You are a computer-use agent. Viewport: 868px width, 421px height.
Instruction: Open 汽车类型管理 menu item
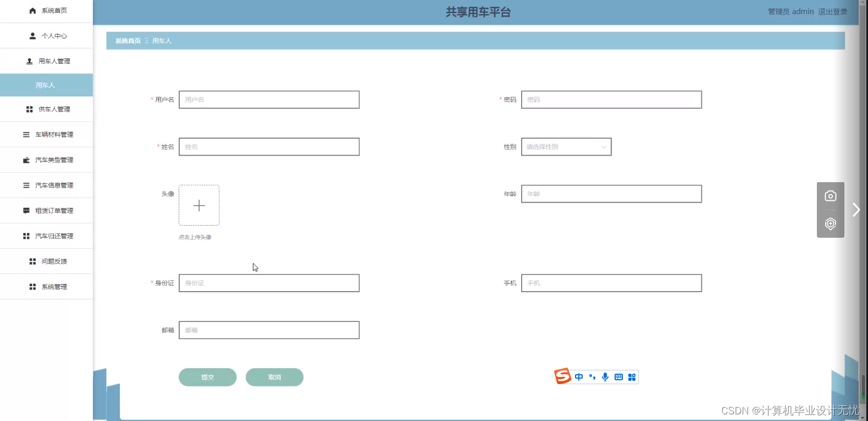pos(46,160)
